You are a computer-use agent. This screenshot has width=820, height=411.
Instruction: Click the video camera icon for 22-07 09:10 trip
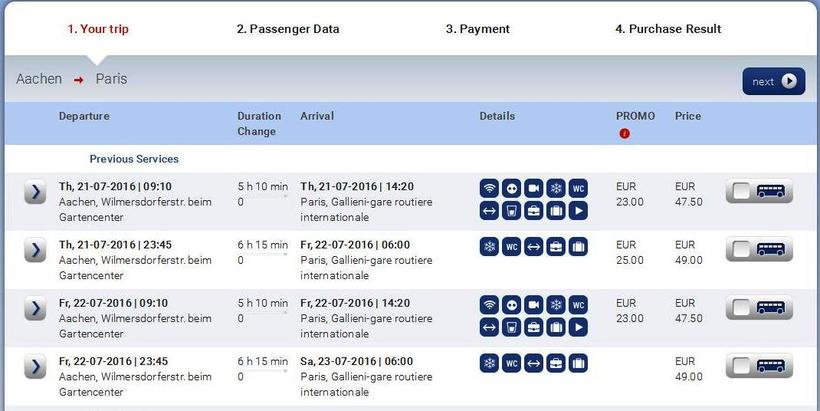(533, 304)
